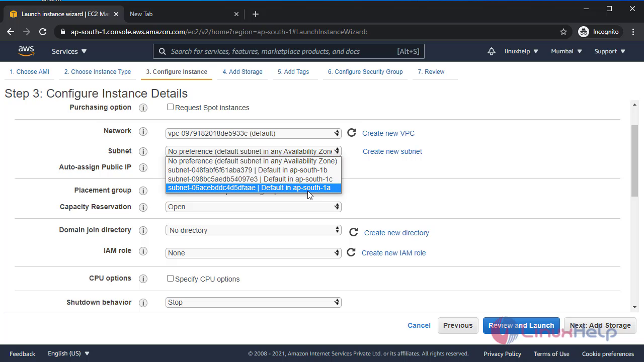Select subnet in ap-south-1b
The width and height of the screenshot is (644, 362).
click(x=254, y=170)
